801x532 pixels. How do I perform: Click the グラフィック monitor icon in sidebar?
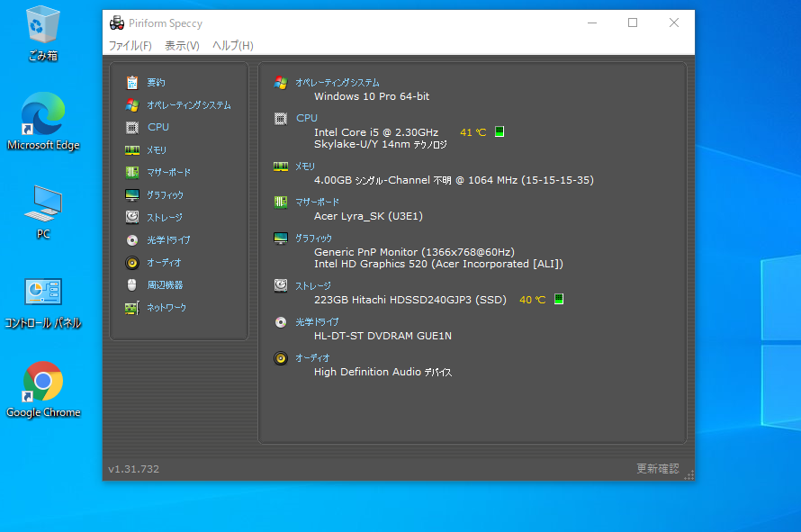(x=132, y=194)
